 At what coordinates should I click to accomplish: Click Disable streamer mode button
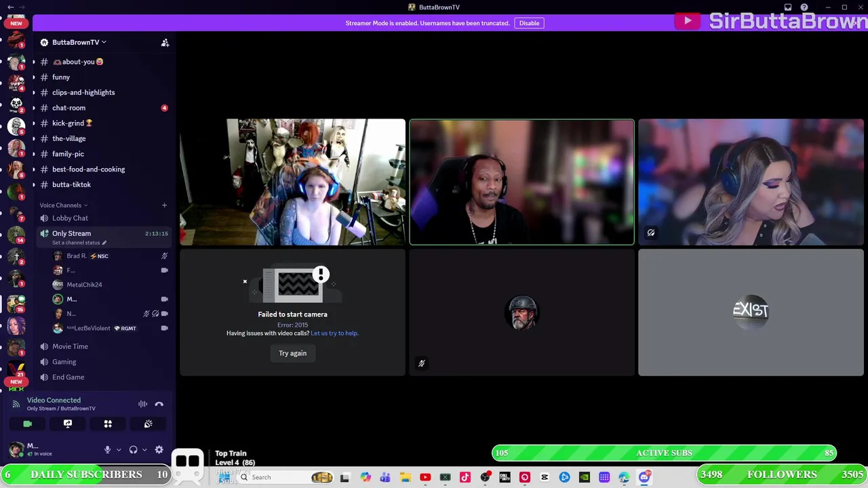coord(529,23)
